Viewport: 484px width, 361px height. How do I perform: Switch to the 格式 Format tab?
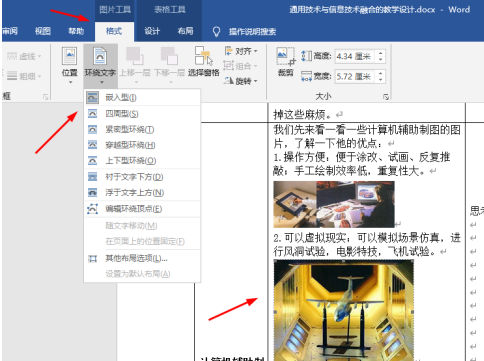(x=114, y=31)
